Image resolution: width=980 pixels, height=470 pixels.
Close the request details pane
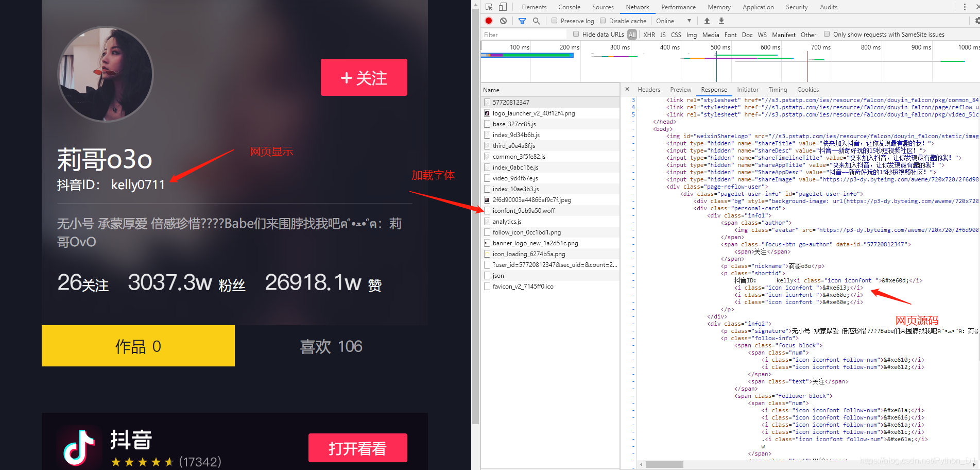(627, 89)
